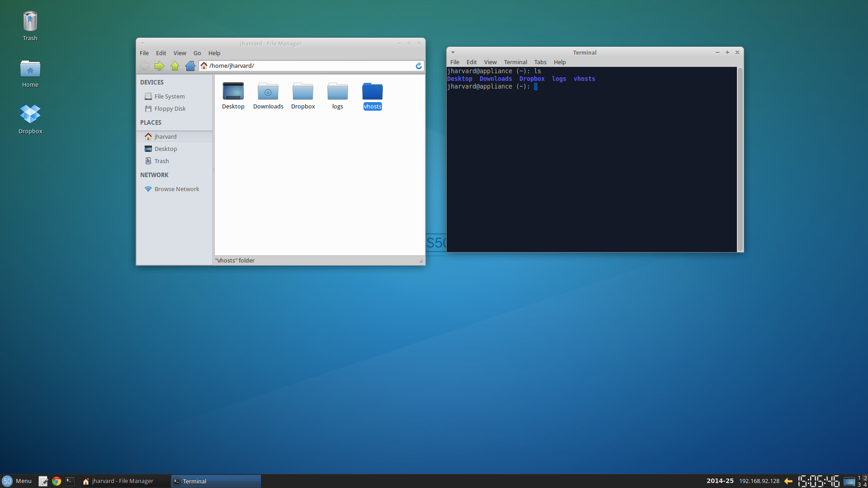This screenshot has height=488, width=868.
Task: Expand the Floppy Disk device entry
Action: [x=170, y=108]
